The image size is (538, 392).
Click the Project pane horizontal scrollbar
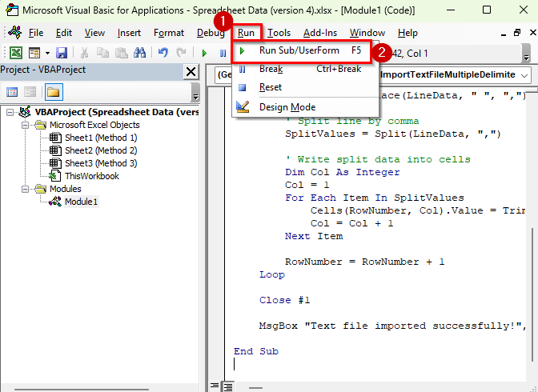[x=82, y=390]
